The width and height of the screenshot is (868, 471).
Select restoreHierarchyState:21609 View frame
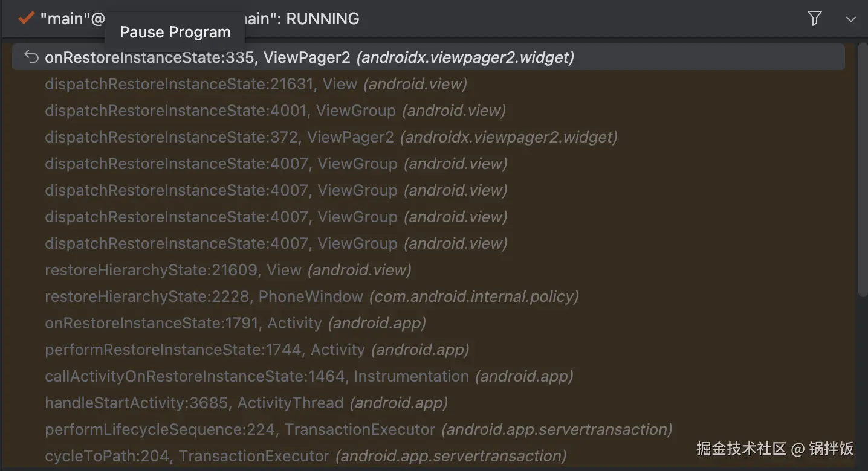pos(228,270)
